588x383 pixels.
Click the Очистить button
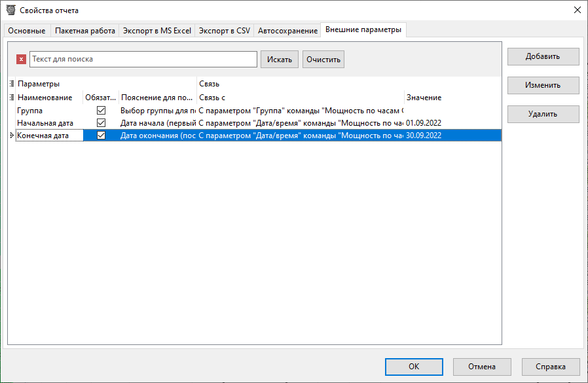(323, 60)
